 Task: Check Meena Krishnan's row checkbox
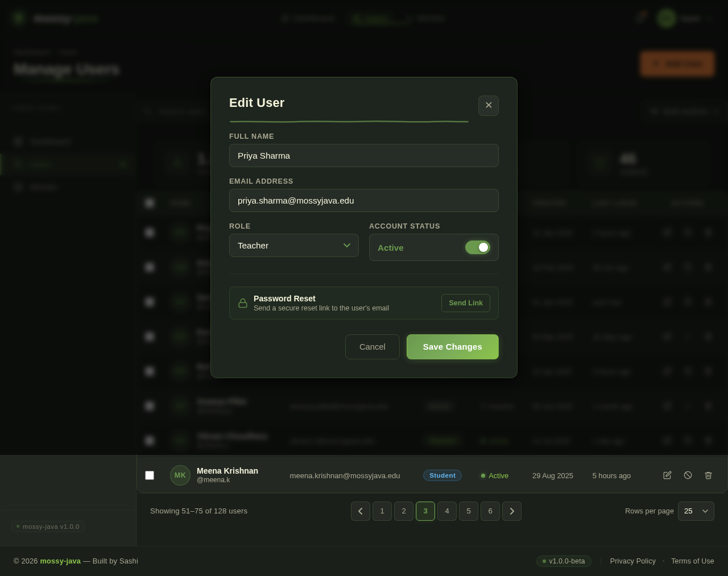[x=149, y=475]
